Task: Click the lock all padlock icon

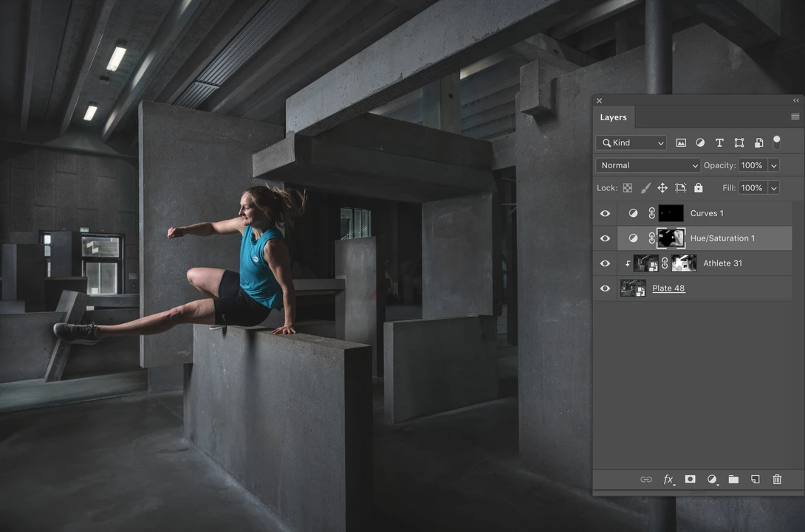Action: [698, 187]
